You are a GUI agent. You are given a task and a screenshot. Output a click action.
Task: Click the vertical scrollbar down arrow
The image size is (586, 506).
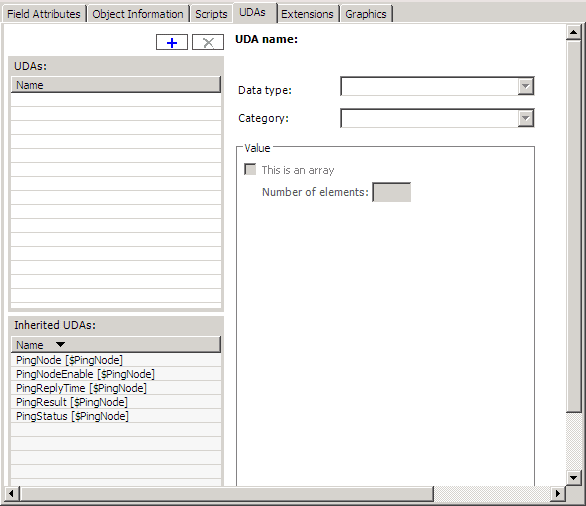[x=573, y=477]
